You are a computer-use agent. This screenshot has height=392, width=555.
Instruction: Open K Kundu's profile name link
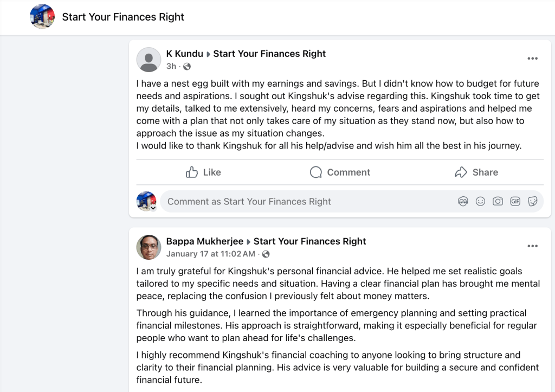(x=184, y=54)
